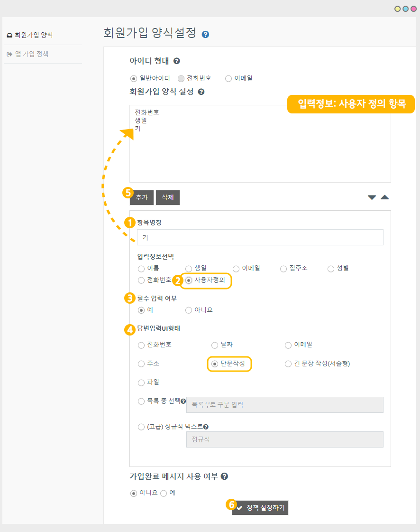This screenshot has width=420, height=532.
Task: Click help icon beside 회원가입 양식설정 title
Action: tap(205, 34)
